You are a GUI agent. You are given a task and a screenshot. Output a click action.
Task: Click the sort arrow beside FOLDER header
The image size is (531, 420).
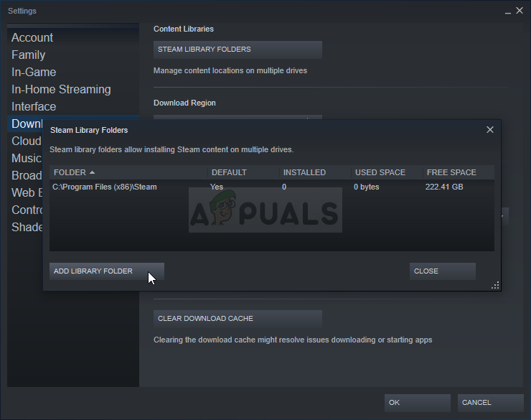coord(92,172)
